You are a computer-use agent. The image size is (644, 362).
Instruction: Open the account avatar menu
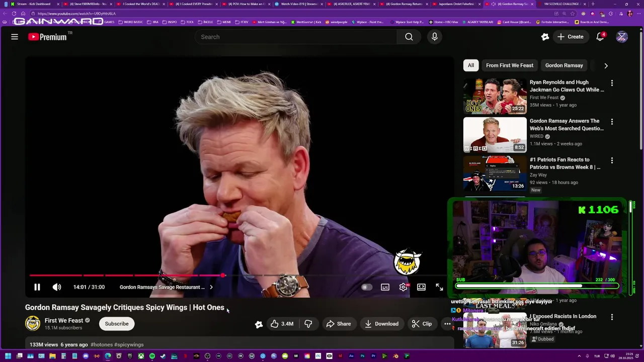622,37
